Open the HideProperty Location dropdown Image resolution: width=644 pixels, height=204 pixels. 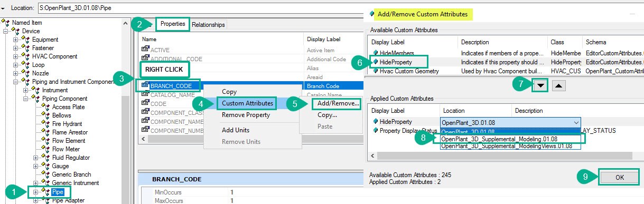pos(575,122)
